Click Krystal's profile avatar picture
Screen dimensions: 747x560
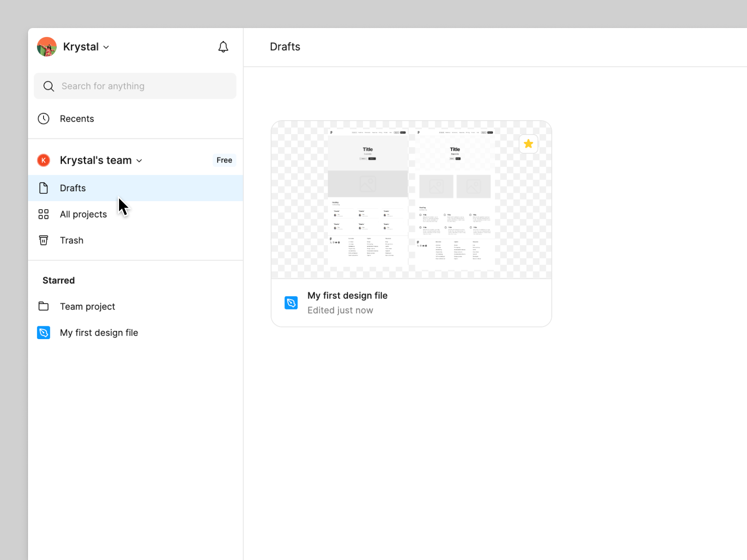click(47, 47)
